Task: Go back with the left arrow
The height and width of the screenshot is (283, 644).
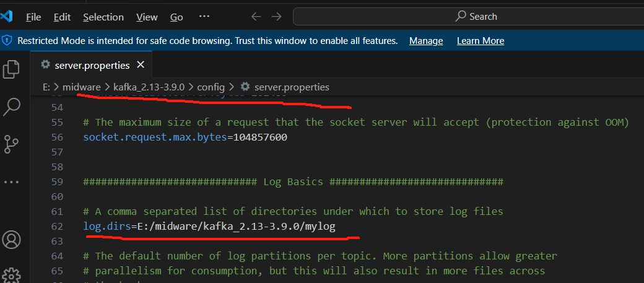Action: tap(256, 17)
